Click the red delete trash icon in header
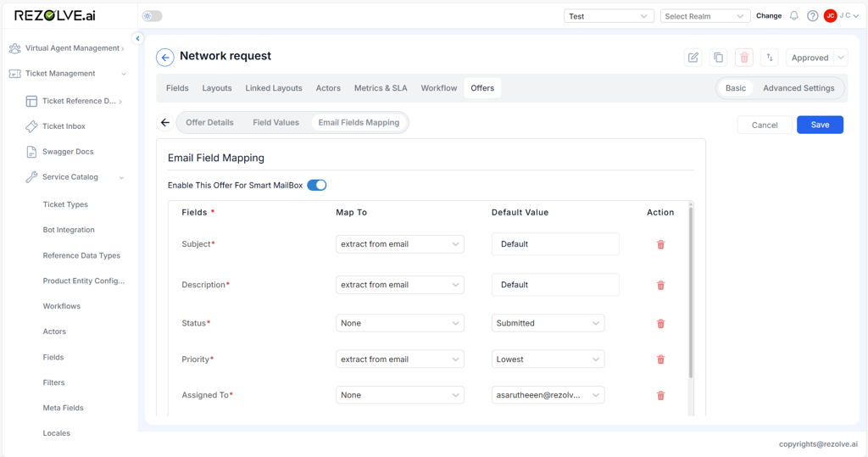Image resolution: width=868 pixels, height=457 pixels. pos(744,58)
